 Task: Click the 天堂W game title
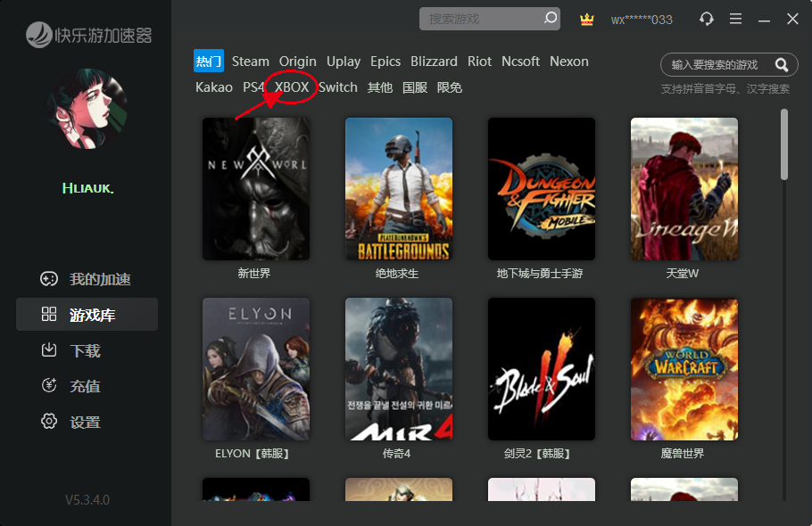pyautogui.click(x=682, y=273)
